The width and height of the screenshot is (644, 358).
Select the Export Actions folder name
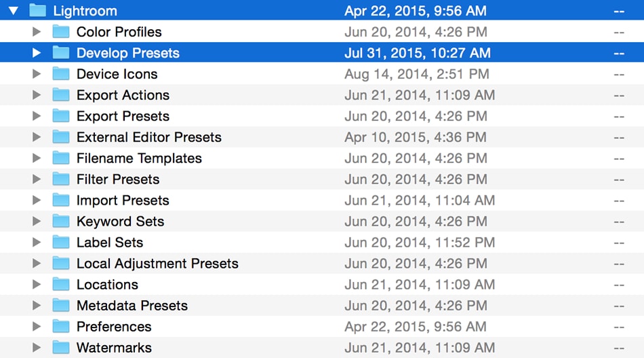pyautogui.click(x=123, y=96)
